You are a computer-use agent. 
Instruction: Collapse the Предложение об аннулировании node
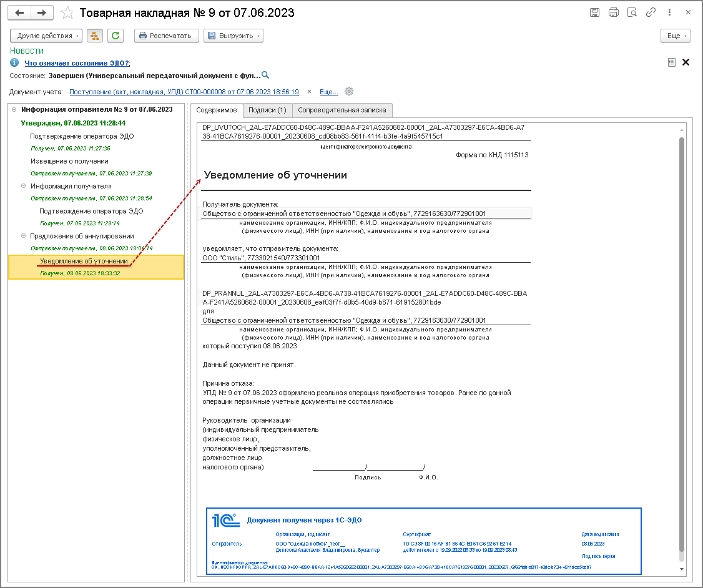(x=23, y=236)
